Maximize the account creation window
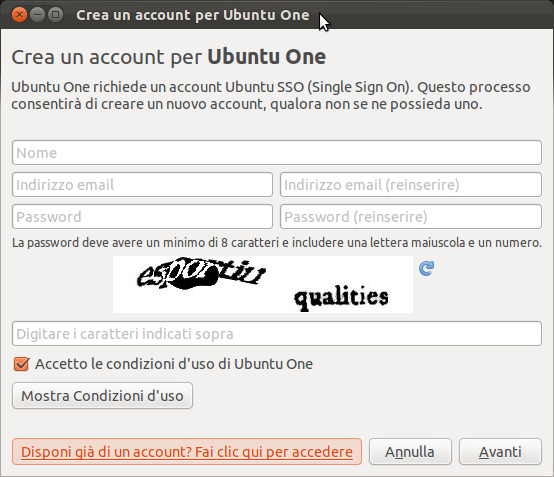554x477 pixels. point(55,15)
